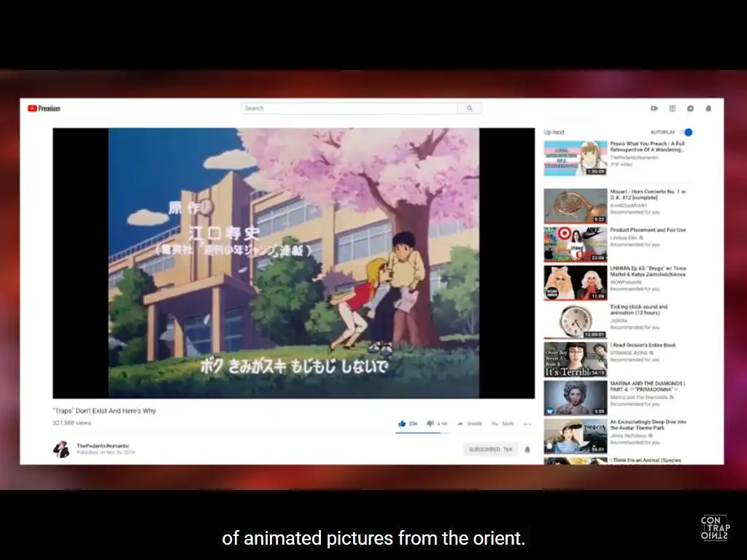Click the Praxis What You Preach title

648,147
